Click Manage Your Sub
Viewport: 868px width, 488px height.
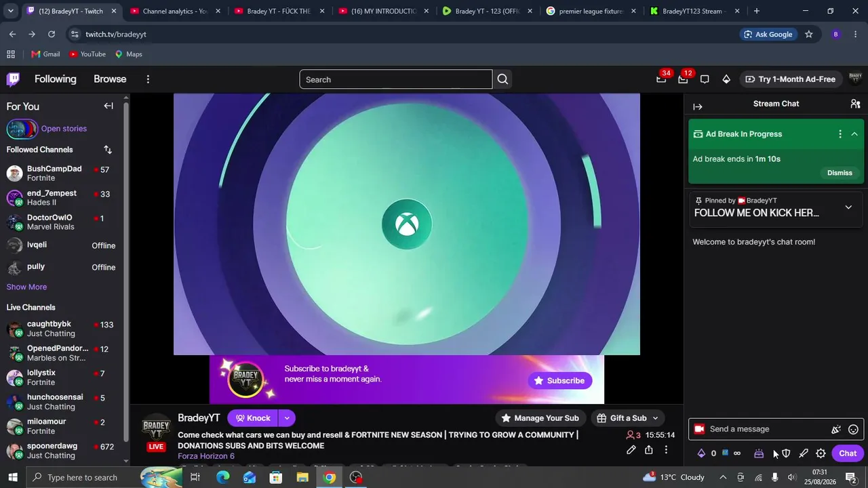(540, 418)
